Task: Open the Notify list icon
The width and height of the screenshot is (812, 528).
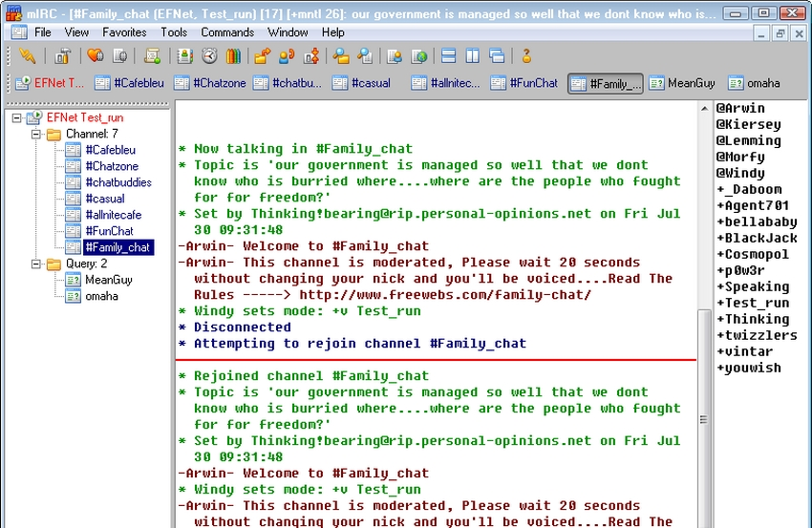Action: (x=395, y=56)
